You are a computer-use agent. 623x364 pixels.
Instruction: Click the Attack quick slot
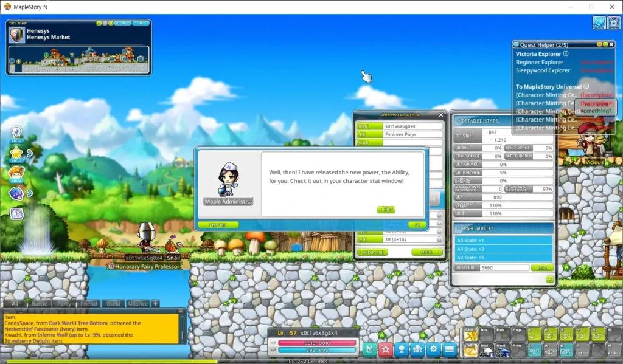click(614, 350)
